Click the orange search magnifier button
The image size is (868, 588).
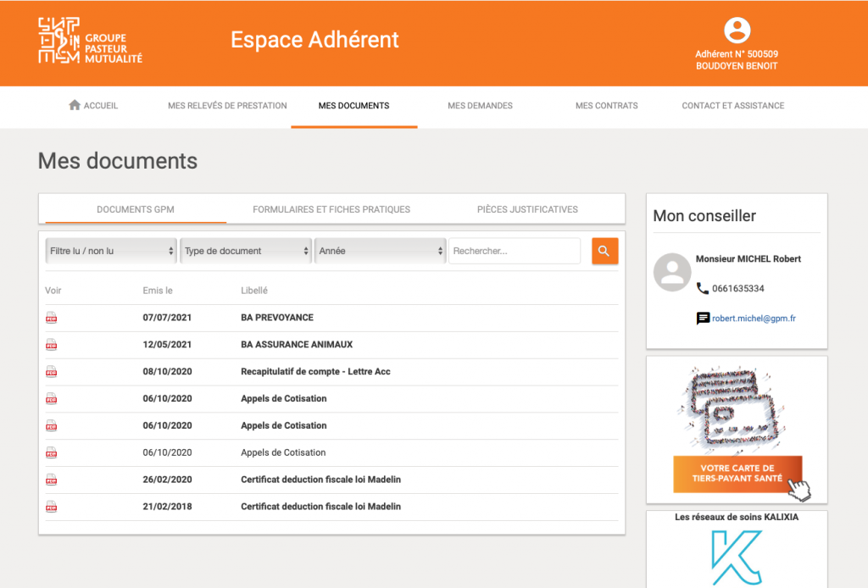click(x=604, y=251)
